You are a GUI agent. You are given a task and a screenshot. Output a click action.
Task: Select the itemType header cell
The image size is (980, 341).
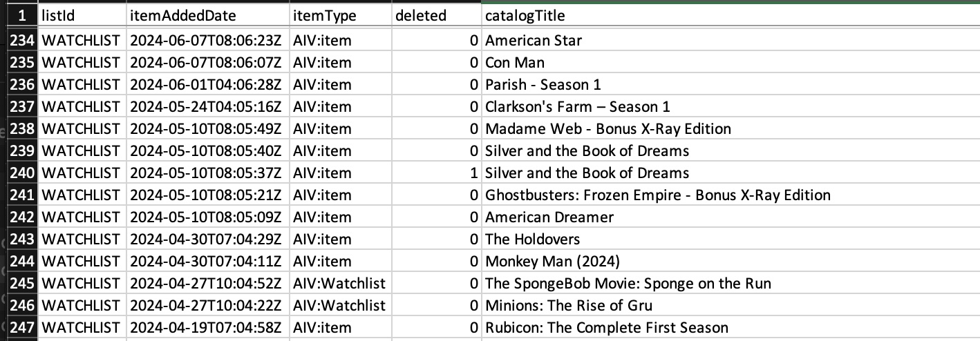tap(339, 15)
